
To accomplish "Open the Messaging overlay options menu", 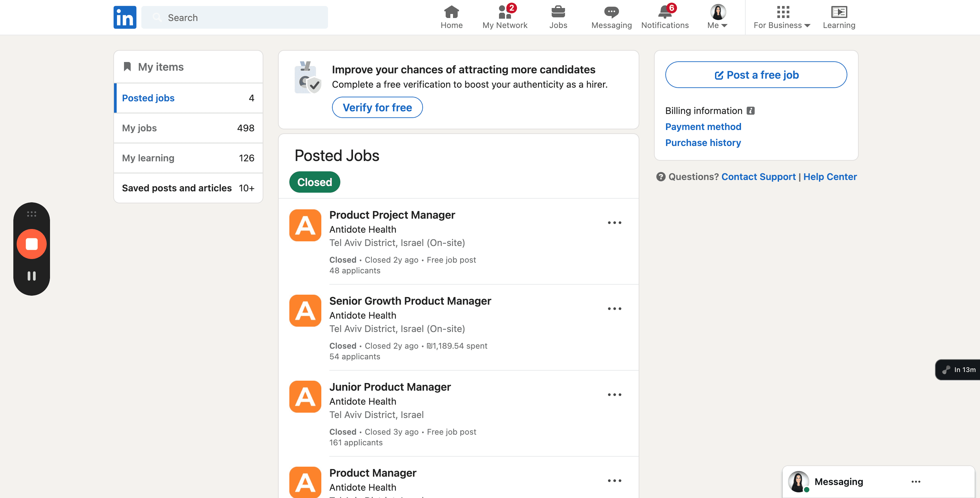I will click(x=916, y=482).
